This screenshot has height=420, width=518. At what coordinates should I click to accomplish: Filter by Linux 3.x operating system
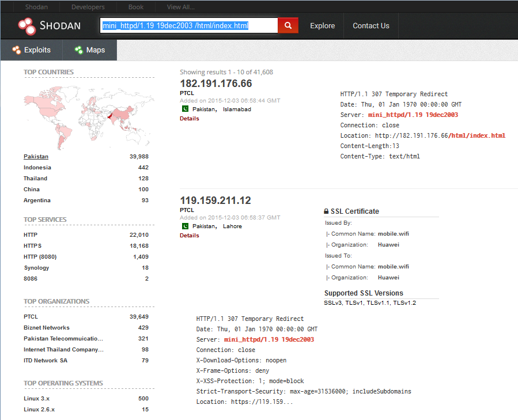coord(37,399)
